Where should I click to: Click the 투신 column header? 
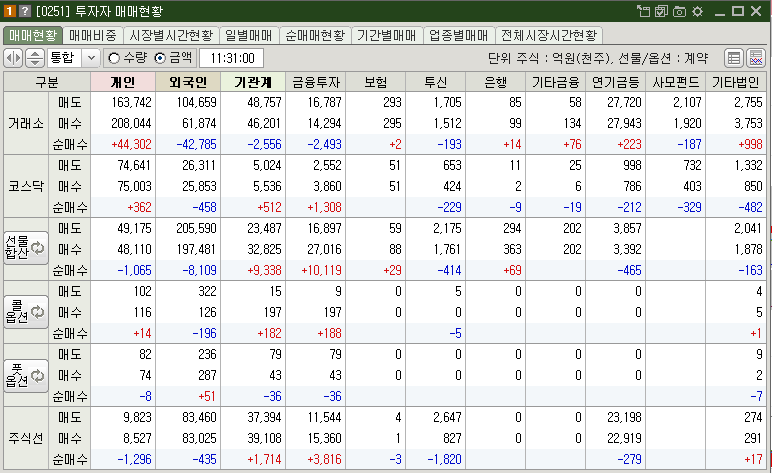click(436, 82)
